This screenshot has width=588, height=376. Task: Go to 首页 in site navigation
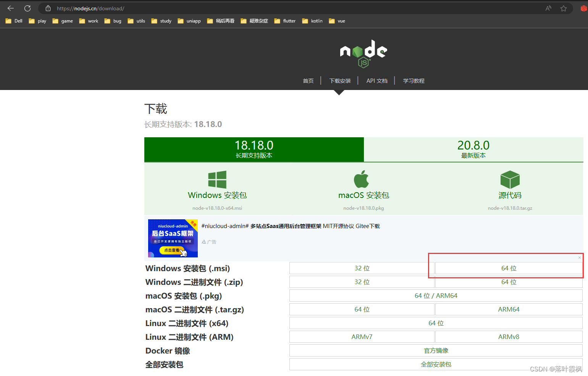pyautogui.click(x=308, y=81)
